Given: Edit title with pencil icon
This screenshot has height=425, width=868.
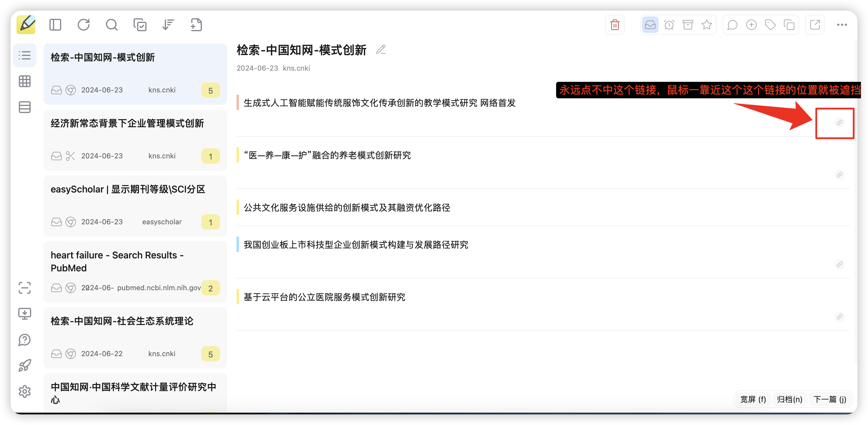Looking at the screenshot, I should [381, 49].
